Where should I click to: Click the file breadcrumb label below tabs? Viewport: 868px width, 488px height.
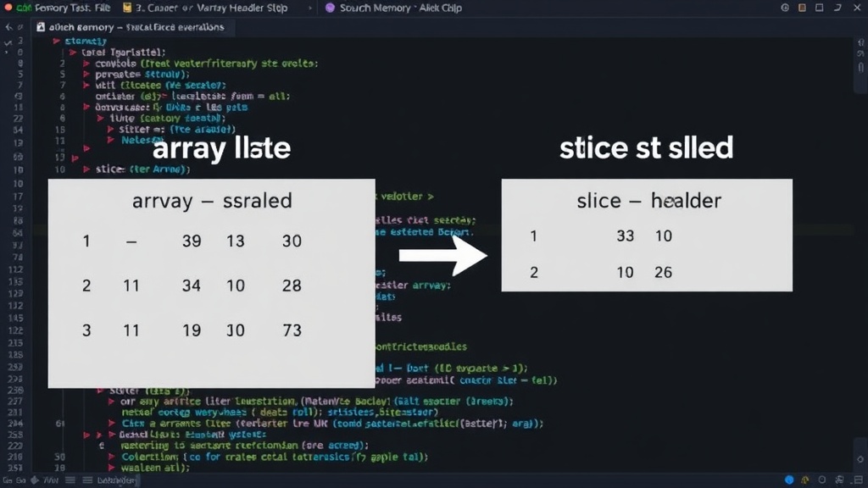136,26
